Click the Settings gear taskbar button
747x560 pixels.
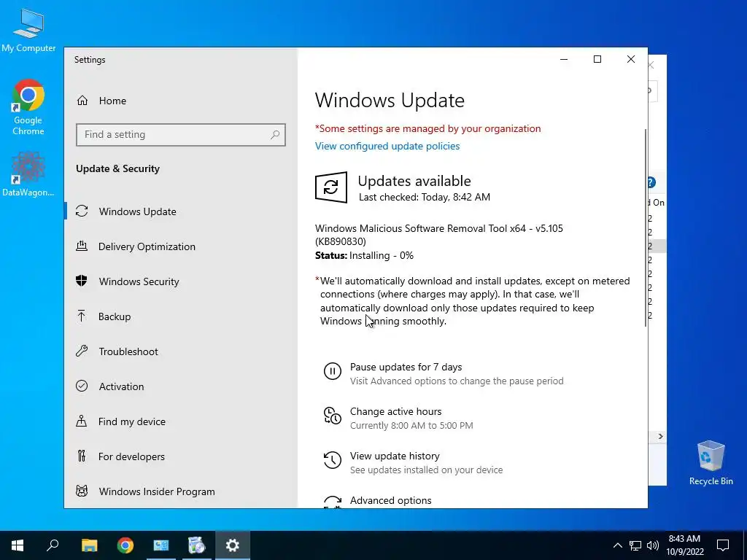coord(233,545)
